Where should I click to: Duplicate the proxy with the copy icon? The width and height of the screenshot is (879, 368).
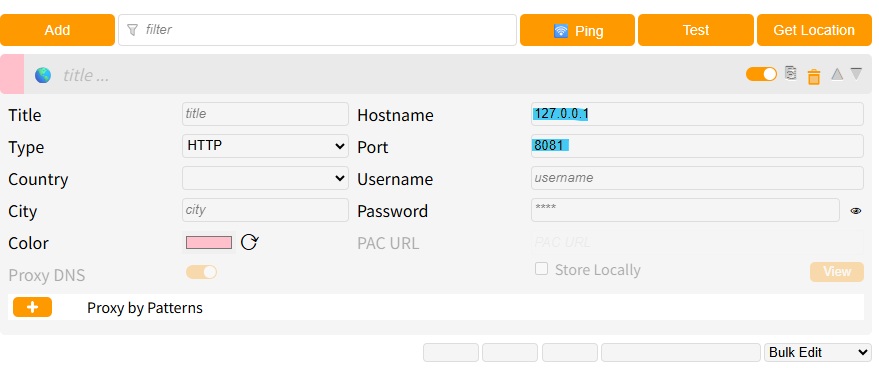tap(790, 73)
